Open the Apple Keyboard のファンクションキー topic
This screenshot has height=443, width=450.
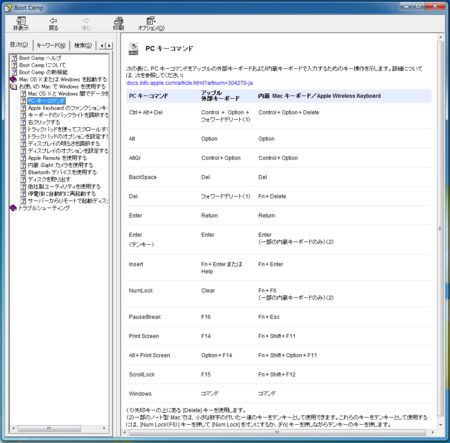coord(68,108)
